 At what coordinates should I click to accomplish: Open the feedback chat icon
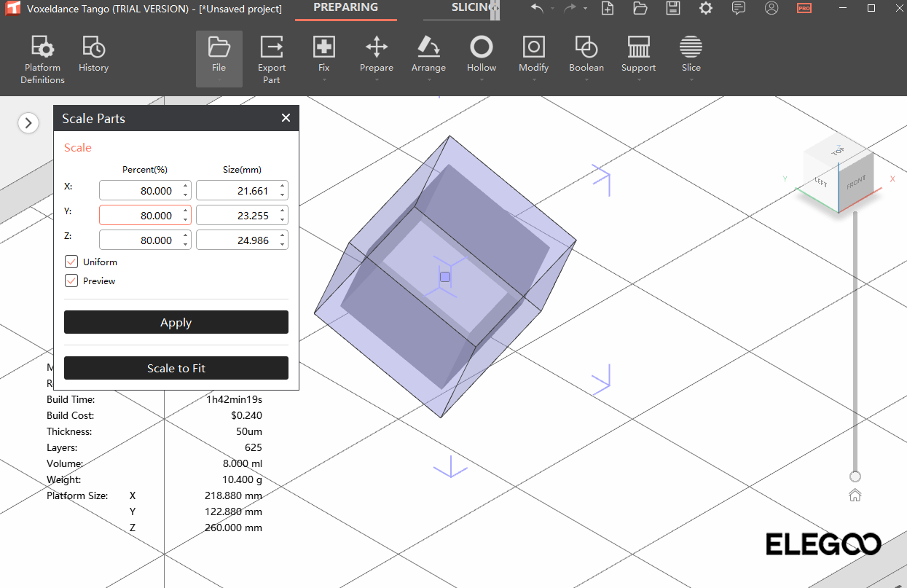(739, 9)
